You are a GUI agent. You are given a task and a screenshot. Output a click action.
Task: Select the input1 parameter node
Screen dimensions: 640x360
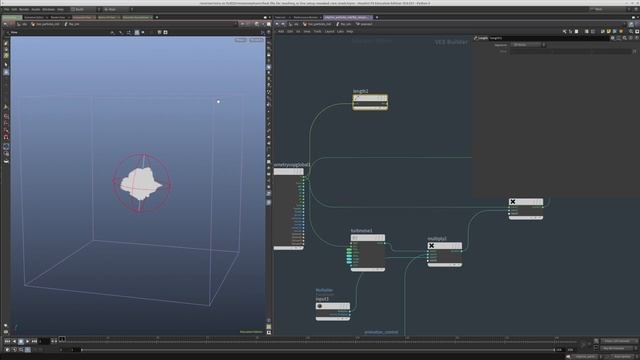tap(333, 311)
